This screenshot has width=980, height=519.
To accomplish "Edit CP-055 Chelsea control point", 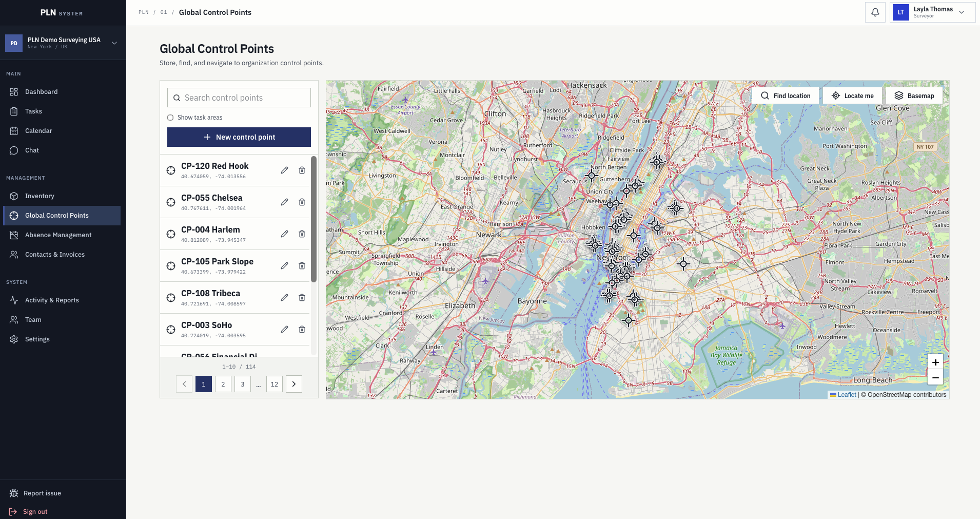I will 284,202.
